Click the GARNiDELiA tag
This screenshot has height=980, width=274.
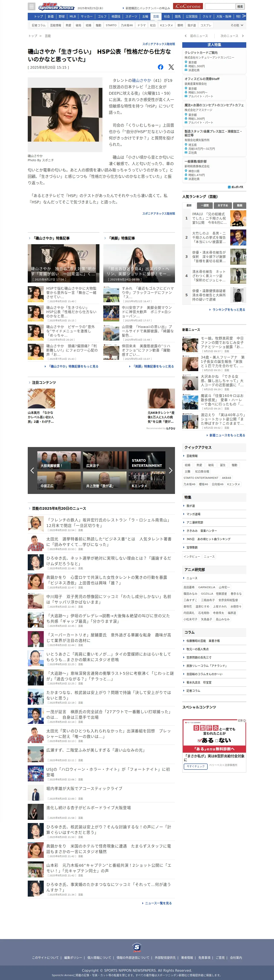(x=207, y=587)
